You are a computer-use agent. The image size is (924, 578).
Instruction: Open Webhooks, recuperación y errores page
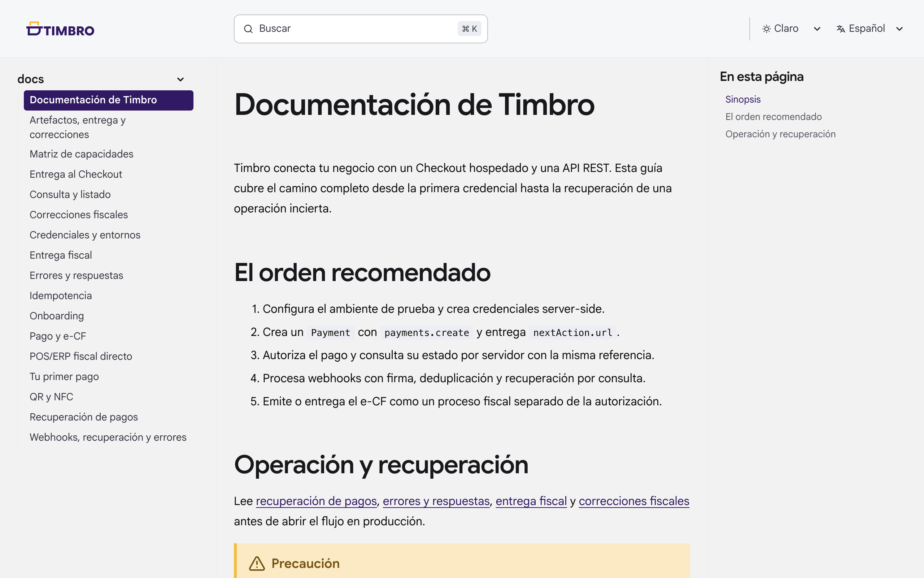pos(108,438)
